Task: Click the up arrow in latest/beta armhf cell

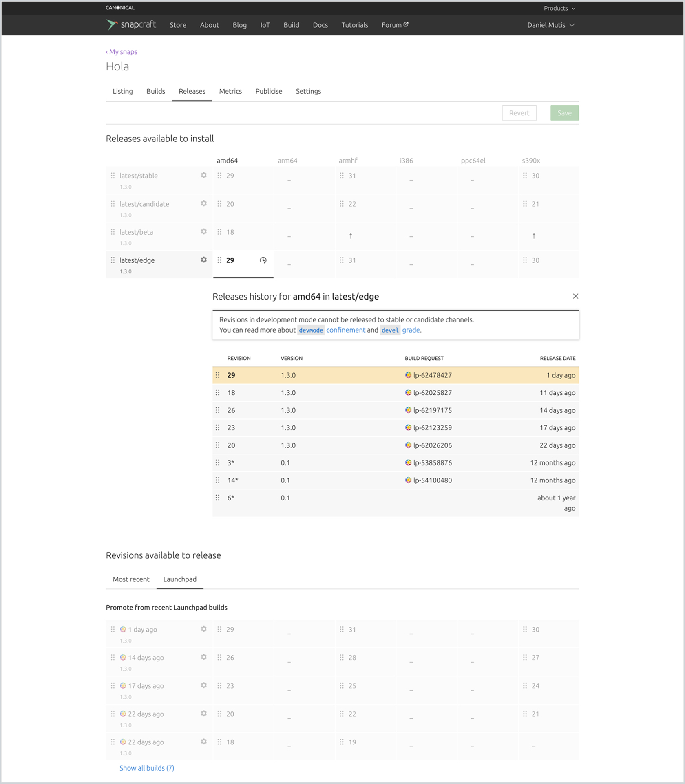Action: tap(351, 236)
